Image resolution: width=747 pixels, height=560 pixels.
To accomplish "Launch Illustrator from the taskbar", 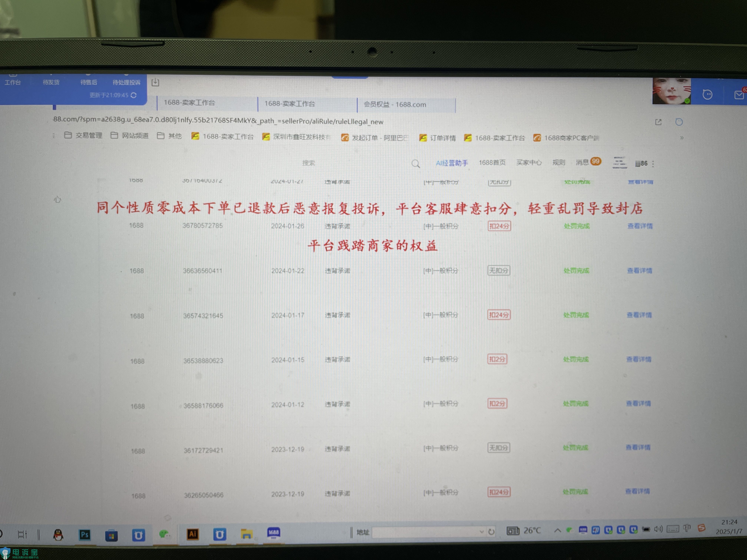I will click(x=192, y=534).
